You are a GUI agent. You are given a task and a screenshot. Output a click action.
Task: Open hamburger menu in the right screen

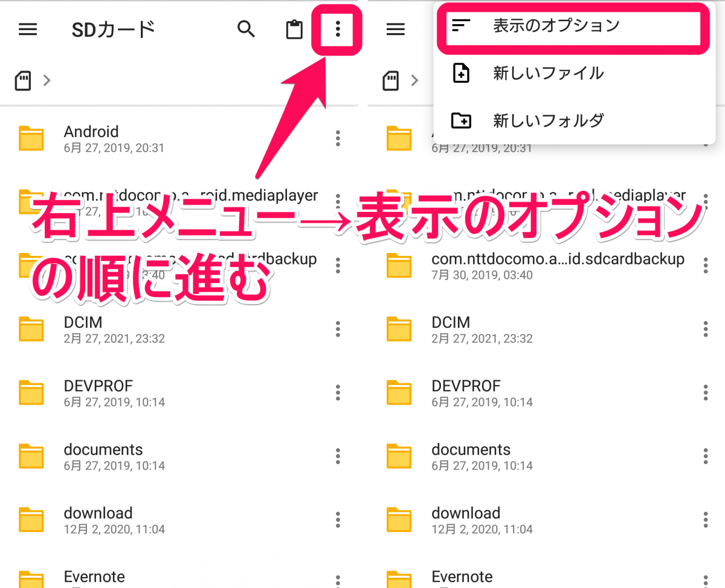[x=395, y=29]
